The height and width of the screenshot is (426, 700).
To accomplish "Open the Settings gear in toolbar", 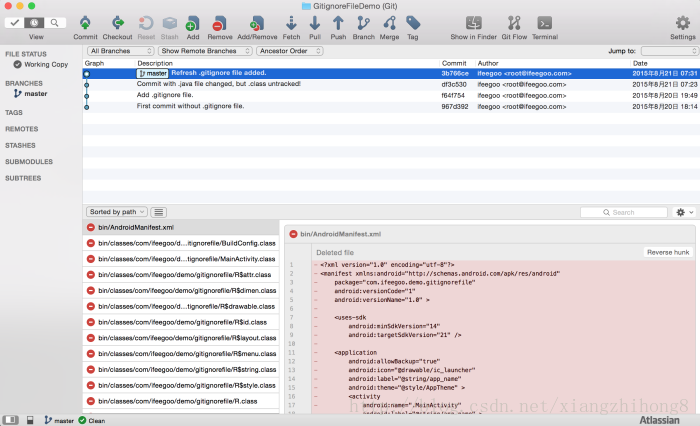I will [x=683, y=23].
